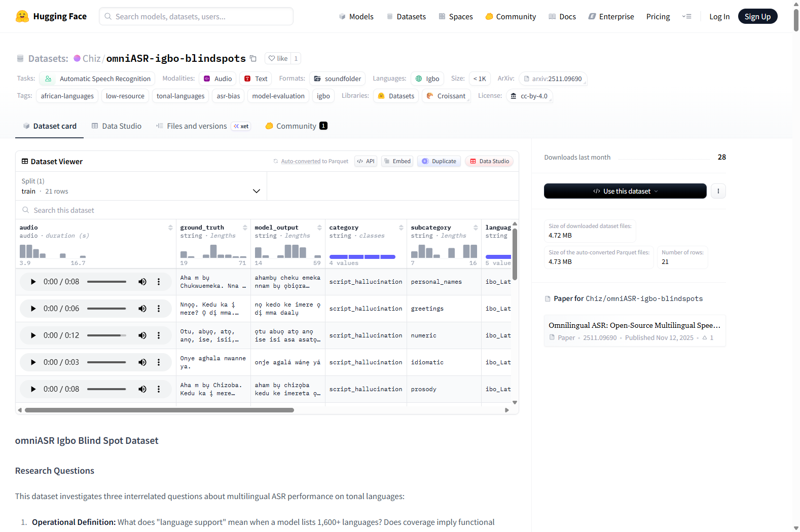Play the 0:03 idiomatic audio clip

(33, 362)
